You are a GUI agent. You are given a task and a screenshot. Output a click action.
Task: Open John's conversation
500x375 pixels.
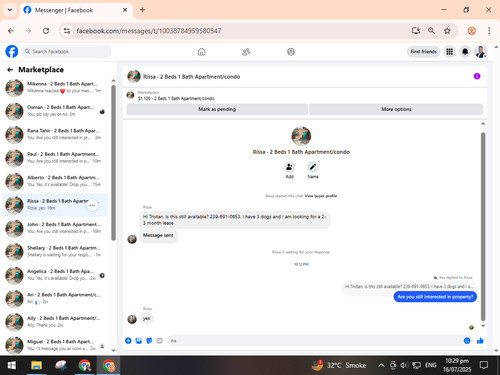(55, 228)
